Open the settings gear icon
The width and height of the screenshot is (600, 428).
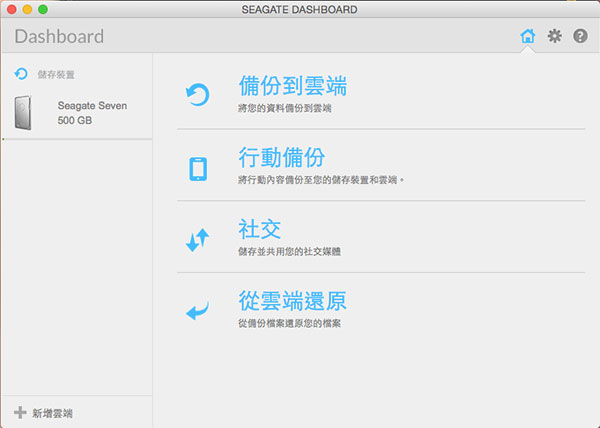coord(554,36)
